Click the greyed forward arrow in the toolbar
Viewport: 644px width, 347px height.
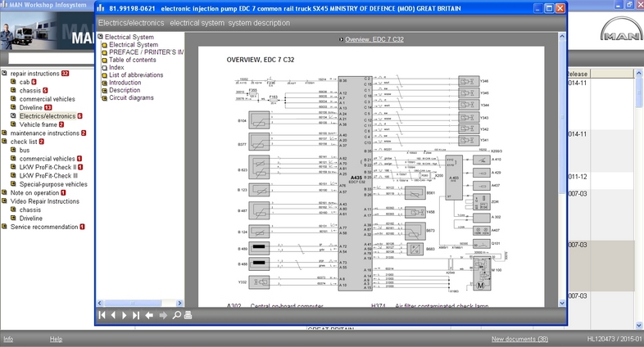tap(163, 315)
